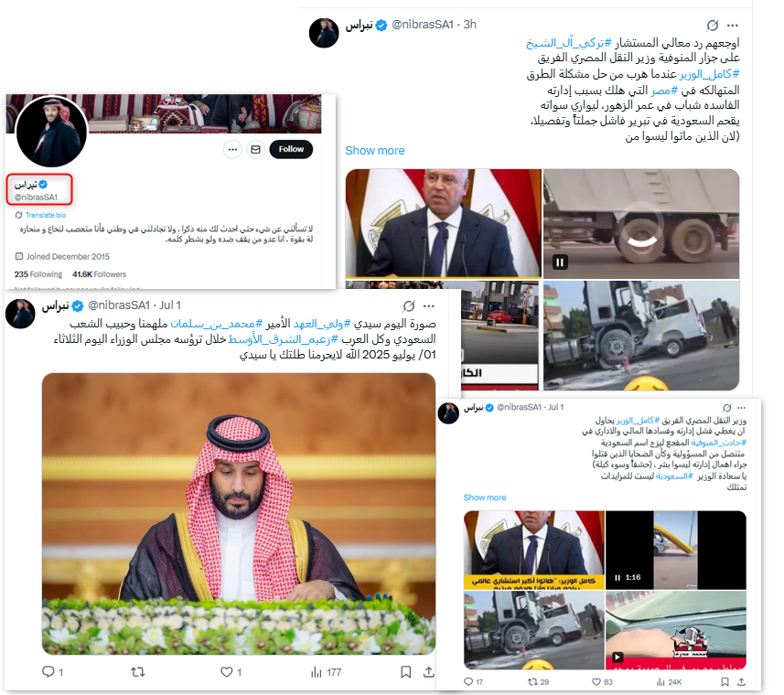The image size is (784, 695).
Task: Like the tweet with 83 likes
Action: pyautogui.click(x=602, y=682)
